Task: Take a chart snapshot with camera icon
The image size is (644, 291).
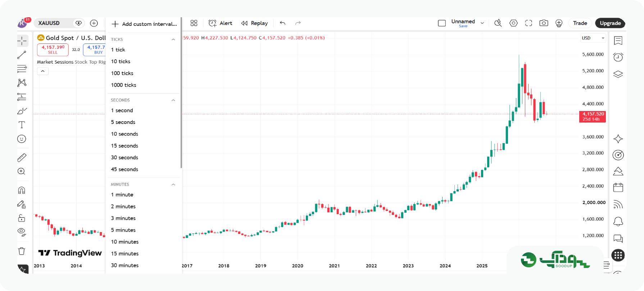Action: click(544, 23)
